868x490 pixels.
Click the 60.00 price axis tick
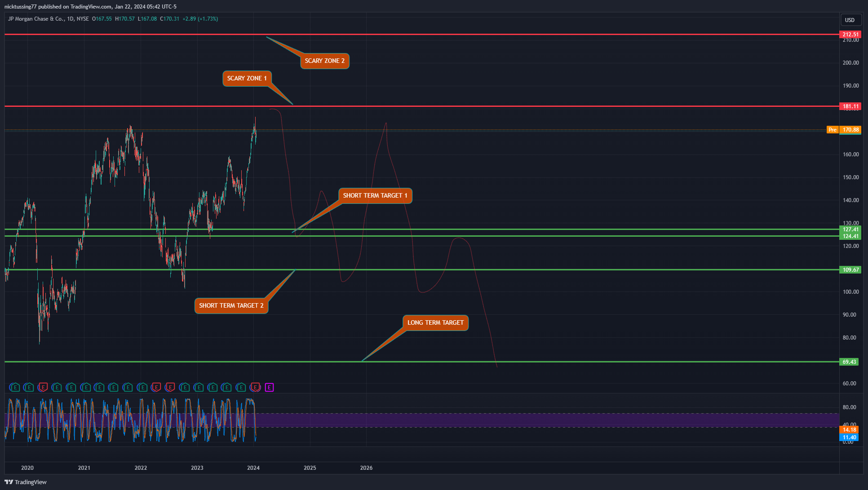[x=849, y=384]
